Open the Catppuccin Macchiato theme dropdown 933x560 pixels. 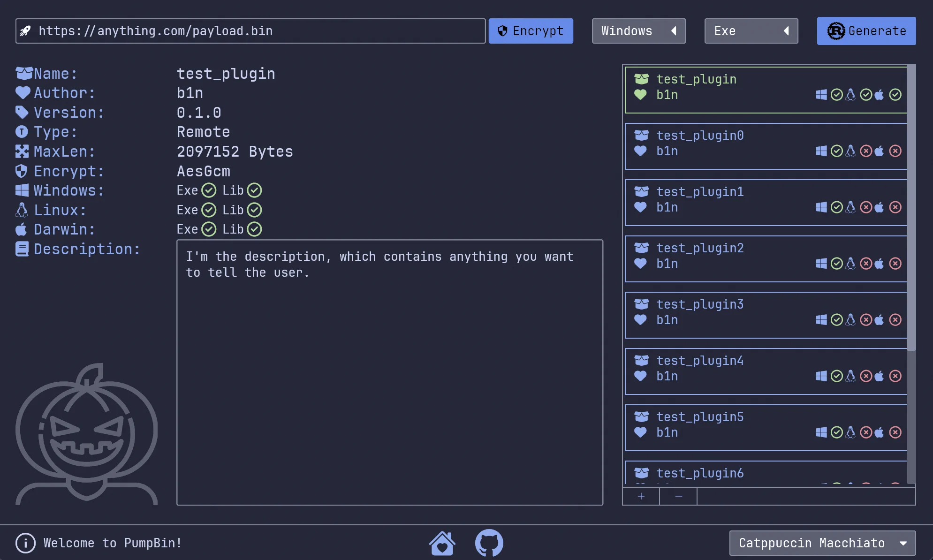point(823,543)
